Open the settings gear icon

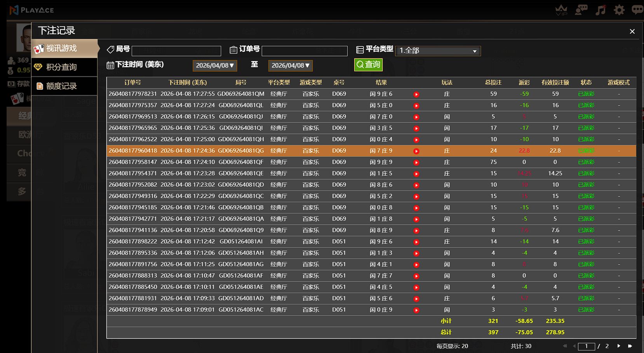(x=619, y=10)
